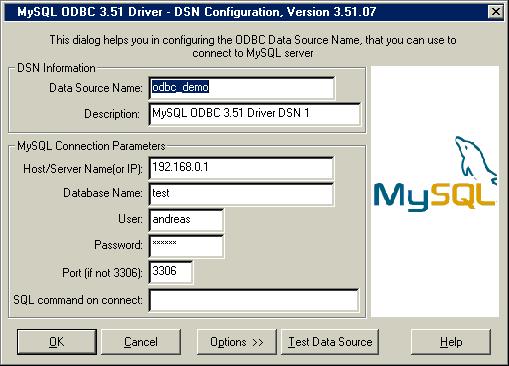The image size is (509, 366).
Task: Focus the Data Source Name field
Action: (242, 88)
